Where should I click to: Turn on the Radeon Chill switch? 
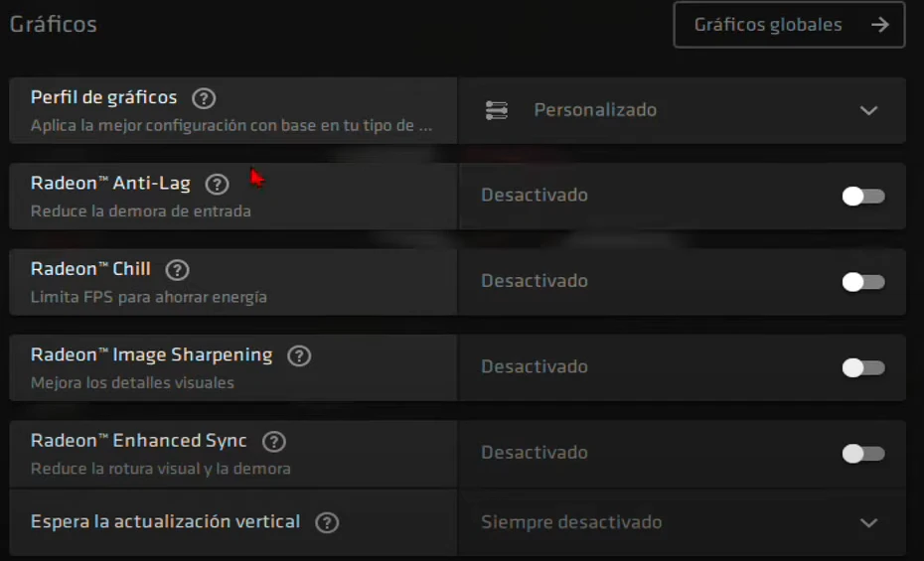tap(862, 282)
